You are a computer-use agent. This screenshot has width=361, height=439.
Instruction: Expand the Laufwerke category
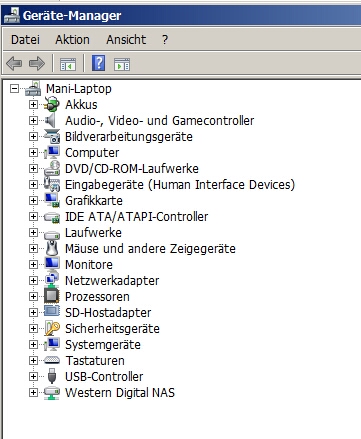coord(33,233)
